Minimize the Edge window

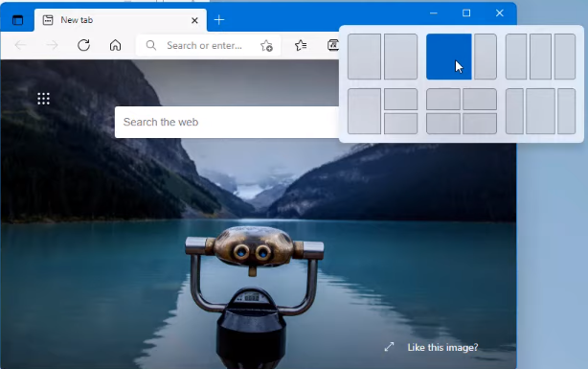(434, 13)
